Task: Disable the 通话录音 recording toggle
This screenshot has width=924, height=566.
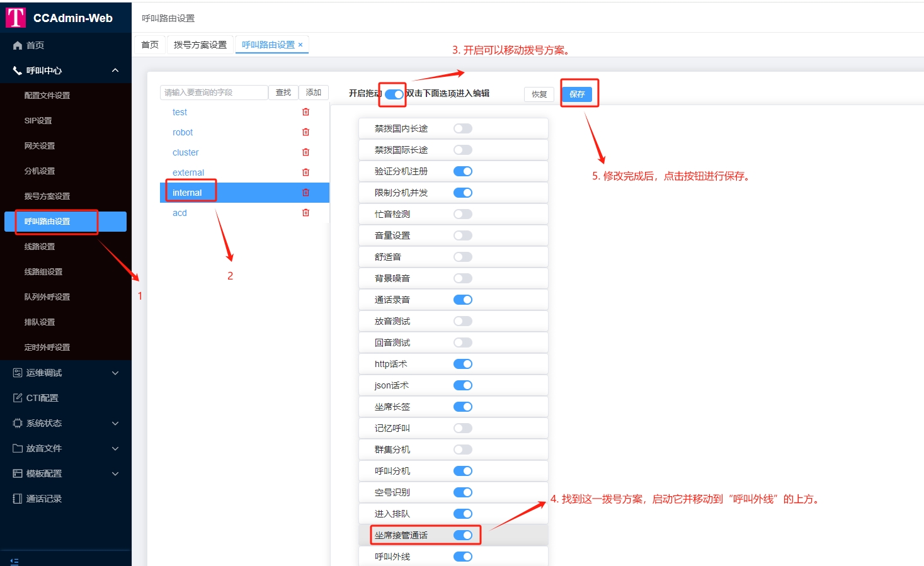Action: (463, 299)
